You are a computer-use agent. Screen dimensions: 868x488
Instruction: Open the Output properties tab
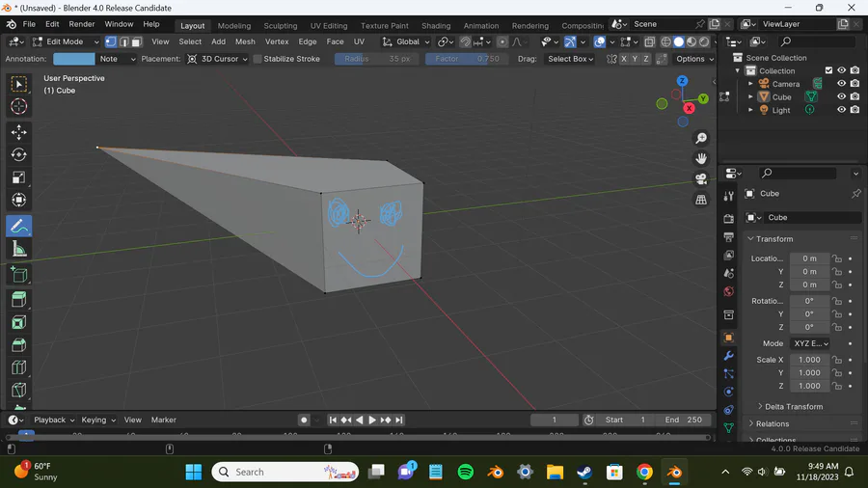[x=728, y=237]
